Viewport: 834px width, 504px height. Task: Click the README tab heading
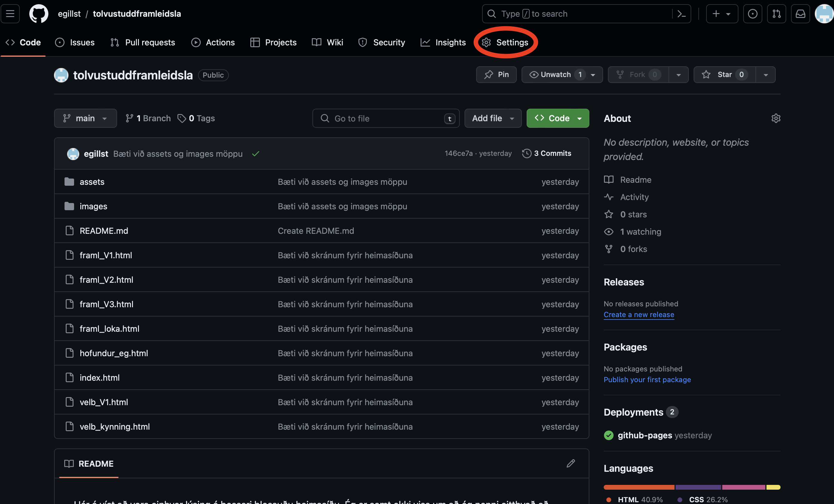89,463
